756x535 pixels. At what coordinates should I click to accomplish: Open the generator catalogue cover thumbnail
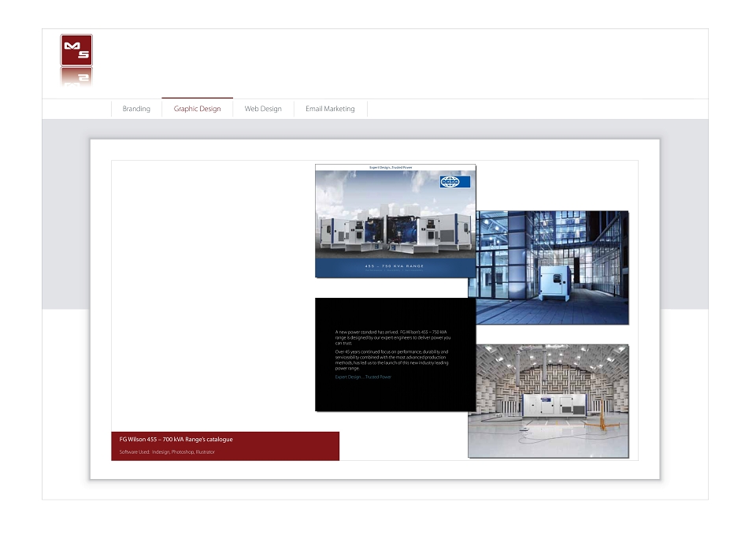click(395, 221)
